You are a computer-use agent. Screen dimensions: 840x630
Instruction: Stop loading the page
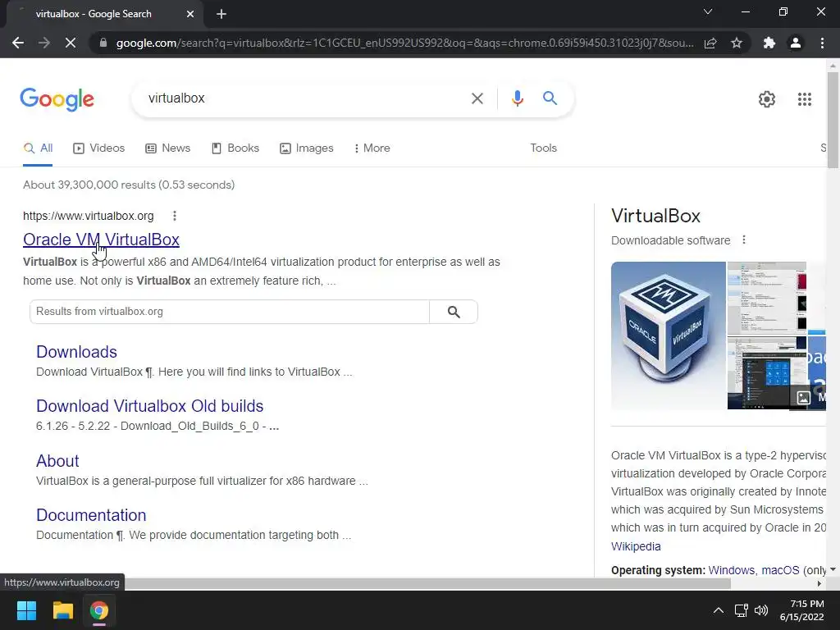click(x=71, y=43)
